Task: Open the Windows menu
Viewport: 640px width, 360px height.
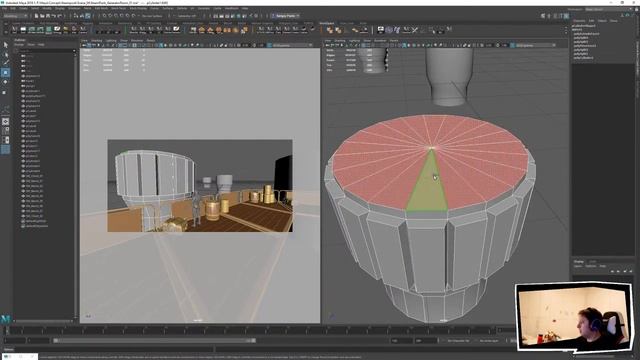Action: coord(74,8)
